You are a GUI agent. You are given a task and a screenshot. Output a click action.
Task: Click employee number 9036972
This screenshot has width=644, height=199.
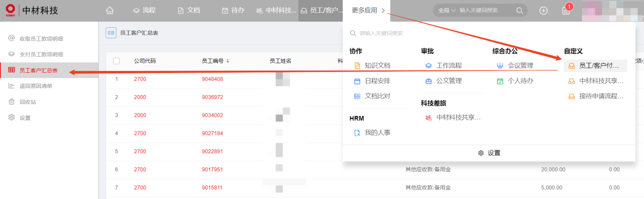click(212, 97)
